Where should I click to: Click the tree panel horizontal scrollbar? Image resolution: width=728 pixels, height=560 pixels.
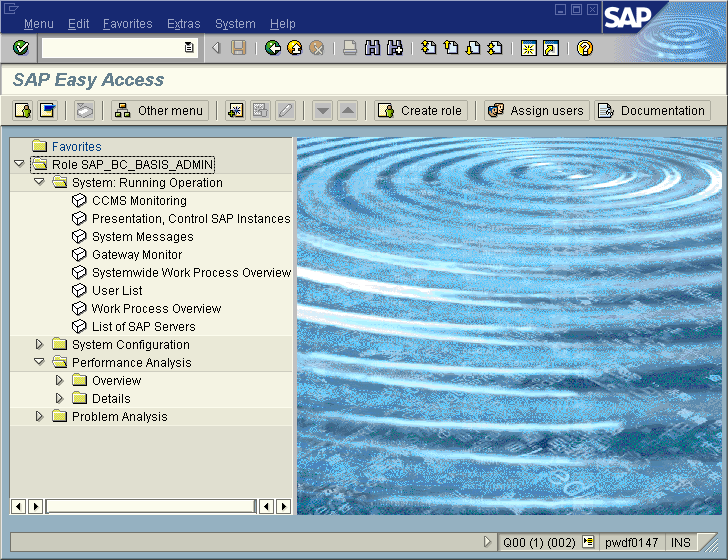150,507
